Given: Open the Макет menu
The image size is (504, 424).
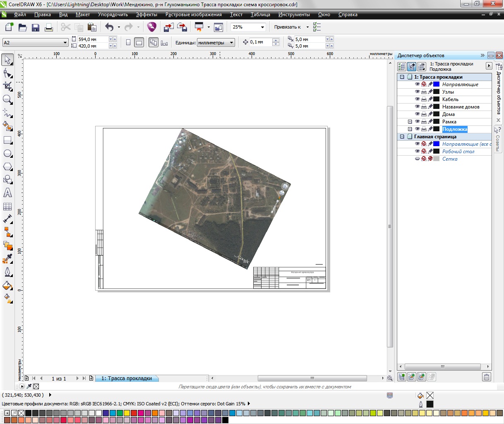Looking at the screenshot, I should point(83,14).
